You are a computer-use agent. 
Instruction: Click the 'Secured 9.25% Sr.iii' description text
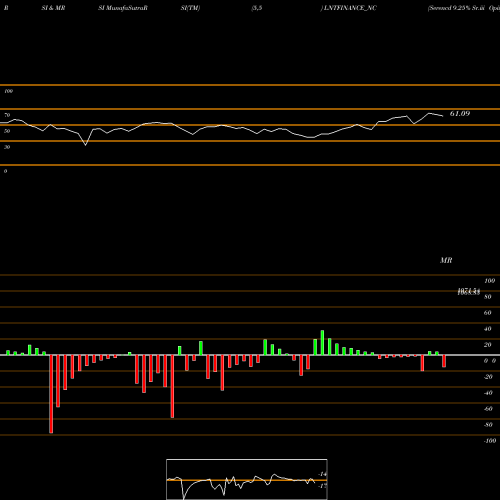pyautogui.click(x=457, y=8)
